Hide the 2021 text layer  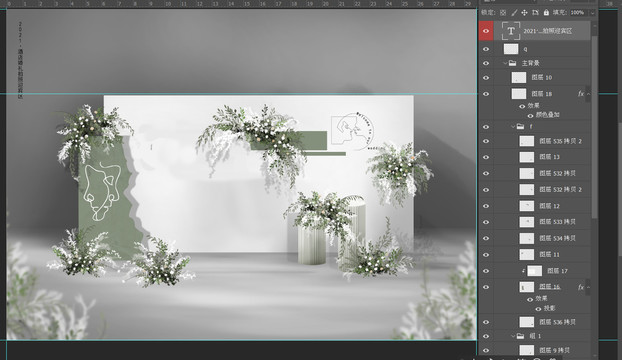click(x=486, y=31)
